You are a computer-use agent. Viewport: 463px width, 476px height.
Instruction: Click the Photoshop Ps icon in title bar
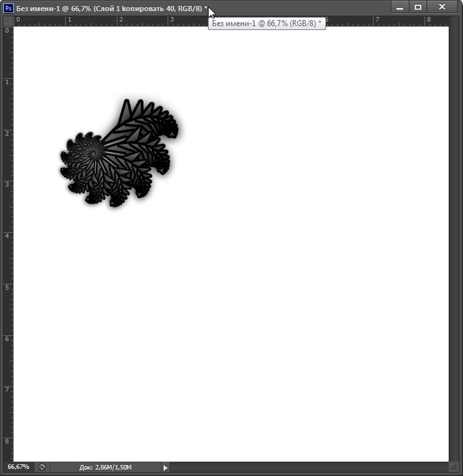[8, 8]
